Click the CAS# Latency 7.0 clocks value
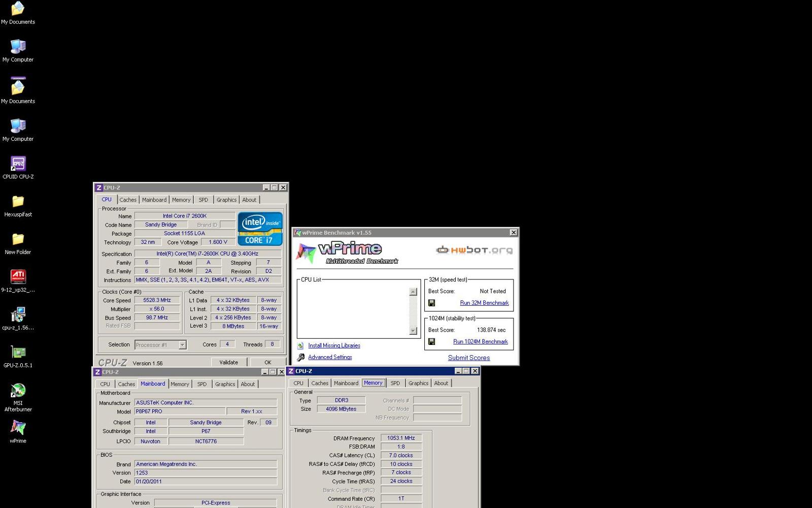The height and width of the screenshot is (508, 812). 401,455
